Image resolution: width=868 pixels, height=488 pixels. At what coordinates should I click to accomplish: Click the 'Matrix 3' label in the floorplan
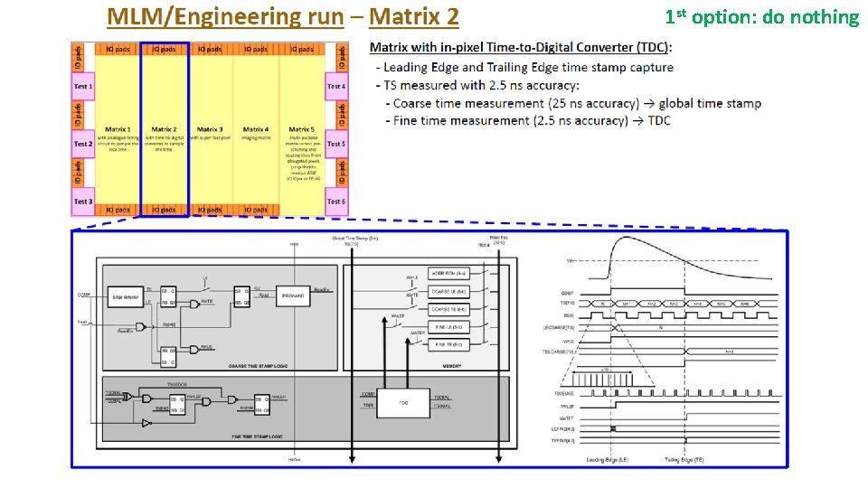pos(210,129)
